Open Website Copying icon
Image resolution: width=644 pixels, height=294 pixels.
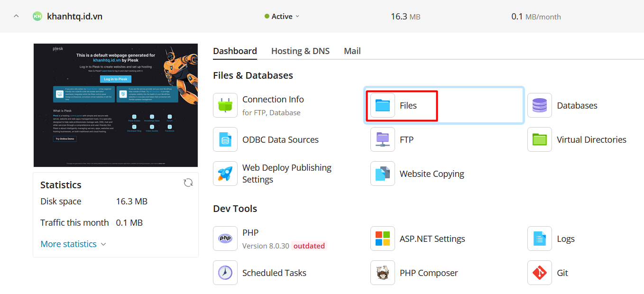[x=383, y=174]
